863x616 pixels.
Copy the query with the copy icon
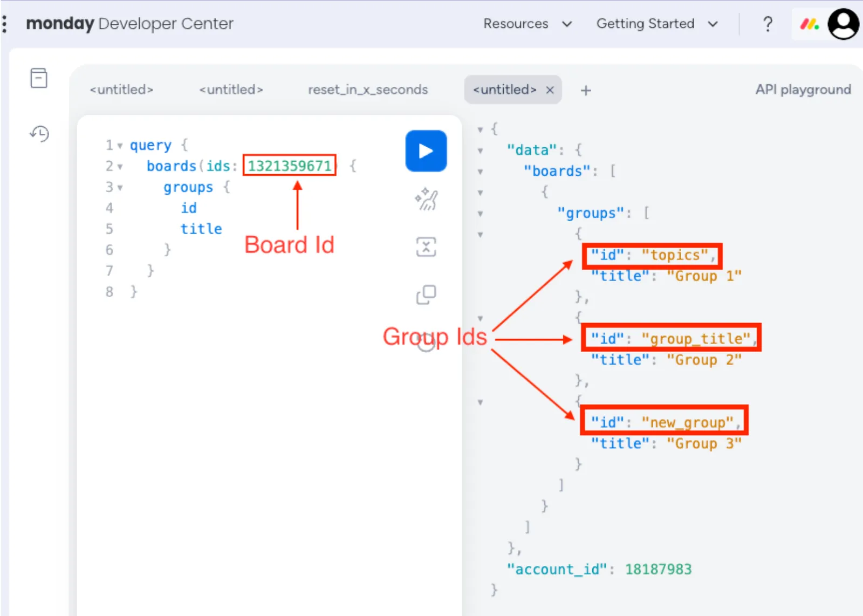pyautogui.click(x=426, y=295)
